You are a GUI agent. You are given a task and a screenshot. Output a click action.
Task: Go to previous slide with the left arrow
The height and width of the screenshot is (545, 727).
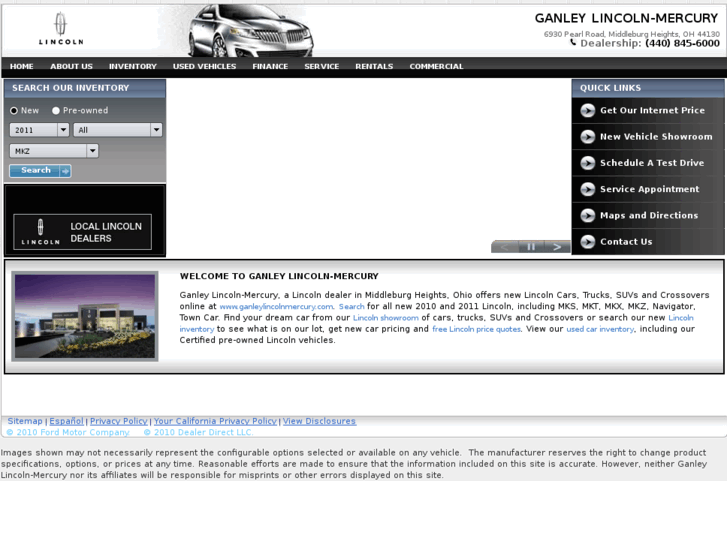click(x=504, y=247)
